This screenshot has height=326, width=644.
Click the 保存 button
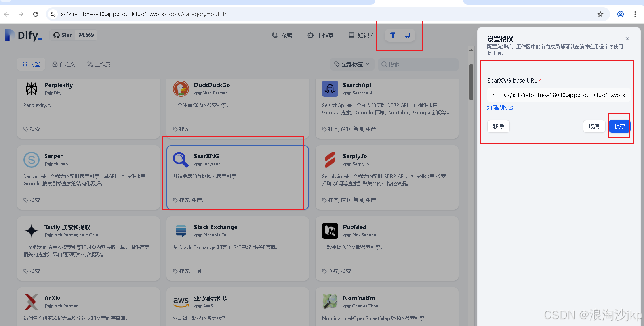tap(619, 126)
